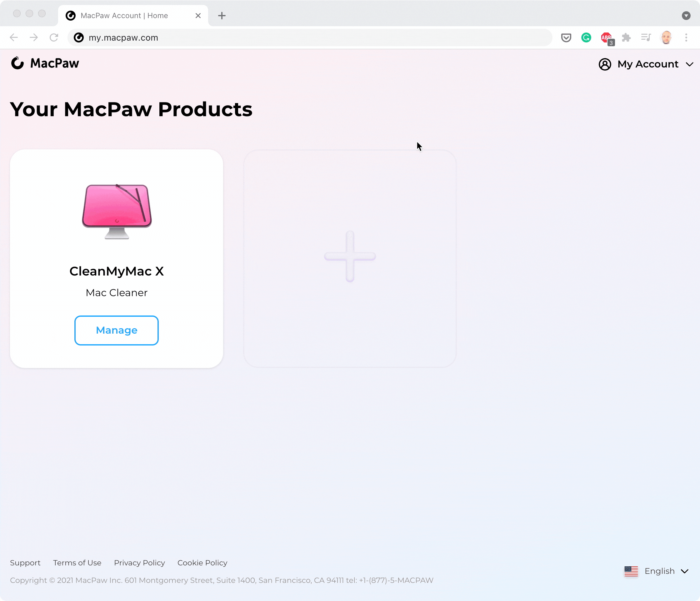This screenshot has width=700, height=601.
Task: Click the Manage button for CleanMyMac X
Action: (x=117, y=330)
